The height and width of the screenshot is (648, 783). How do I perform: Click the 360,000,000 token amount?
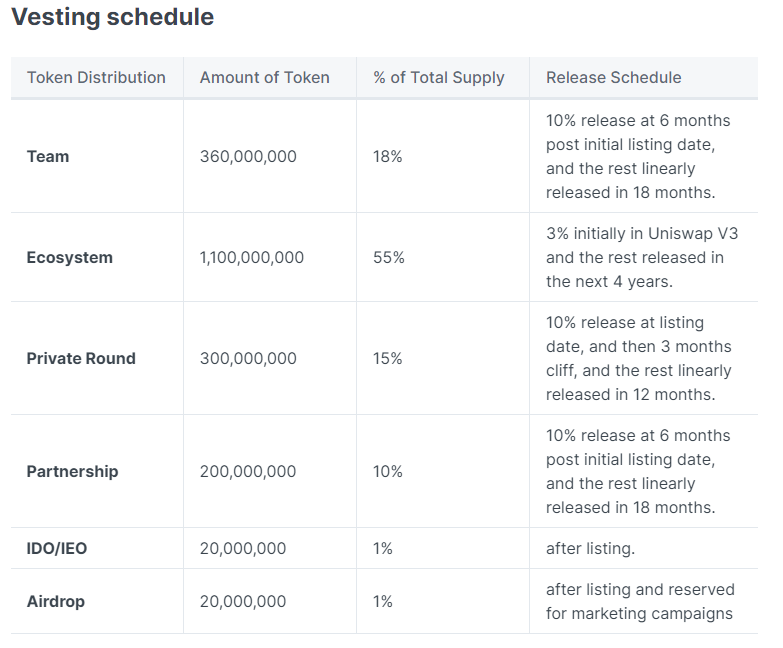tap(248, 156)
